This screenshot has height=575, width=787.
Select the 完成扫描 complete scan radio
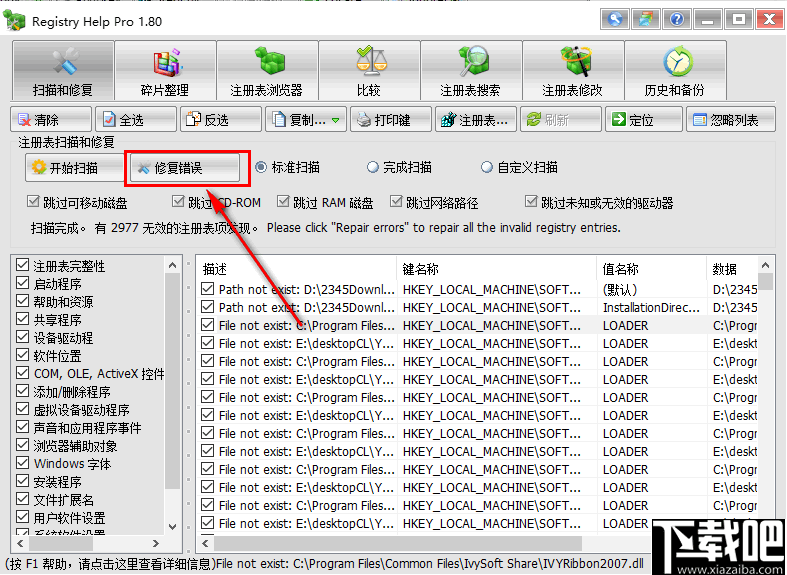372,167
